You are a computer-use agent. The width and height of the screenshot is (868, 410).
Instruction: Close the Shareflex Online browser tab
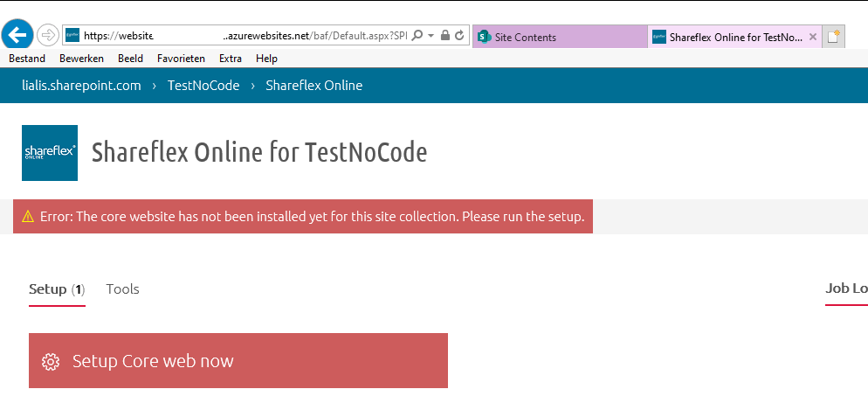click(813, 37)
